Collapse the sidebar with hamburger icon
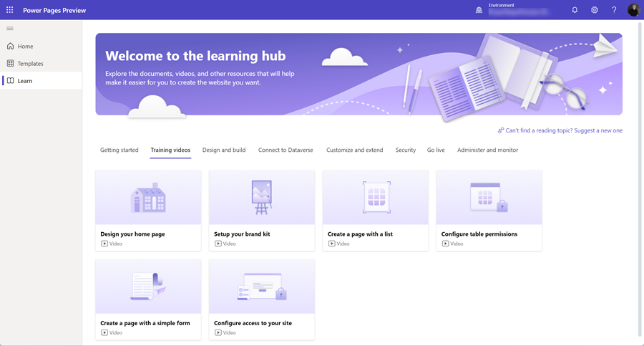 [10, 29]
